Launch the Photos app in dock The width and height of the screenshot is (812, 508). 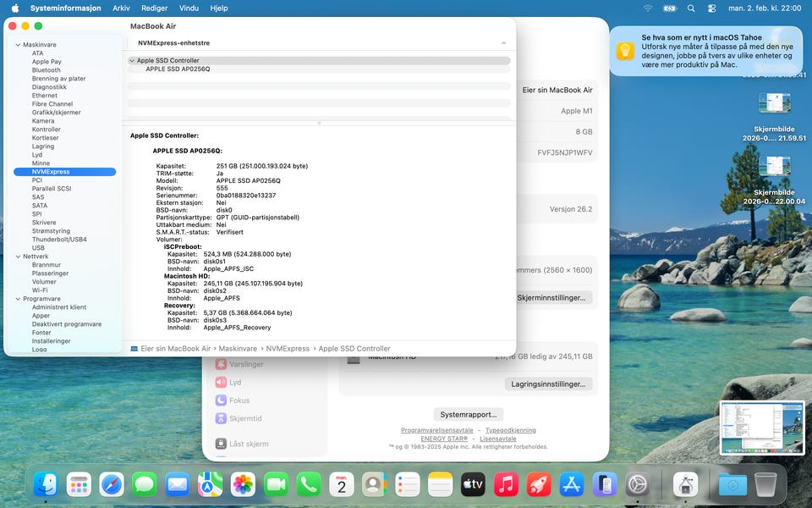coord(243,484)
